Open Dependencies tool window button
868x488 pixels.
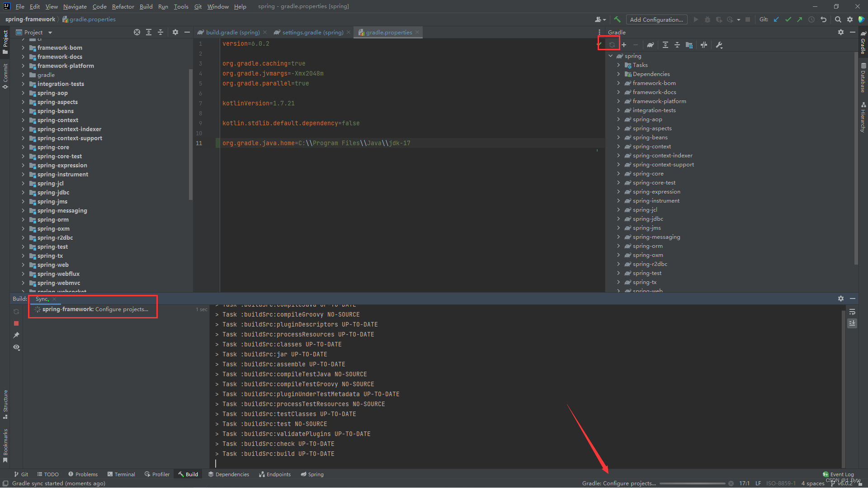228,474
